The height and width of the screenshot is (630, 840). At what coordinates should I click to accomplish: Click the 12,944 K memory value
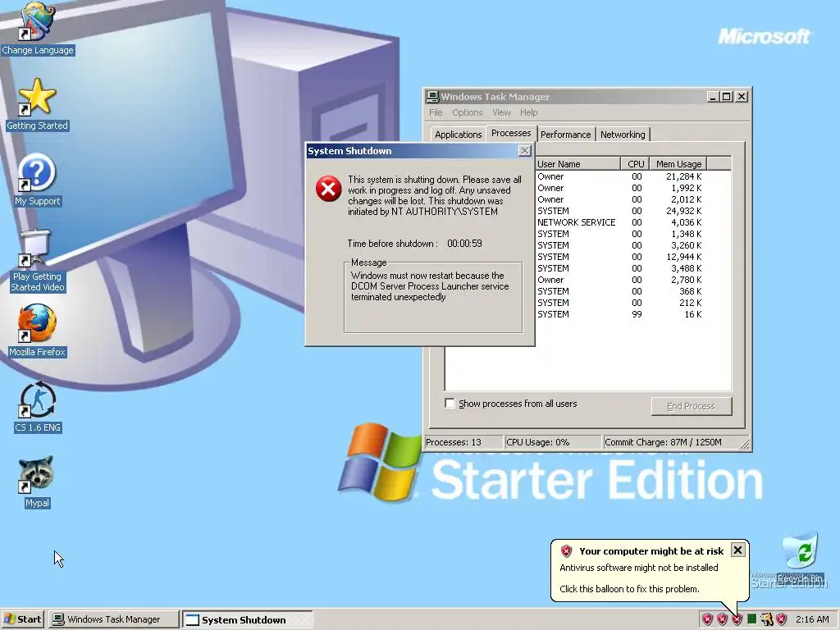(x=683, y=257)
